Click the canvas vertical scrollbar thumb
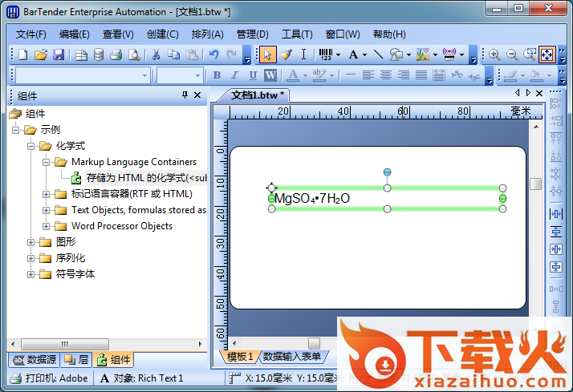The image size is (573, 392). point(536,184)
